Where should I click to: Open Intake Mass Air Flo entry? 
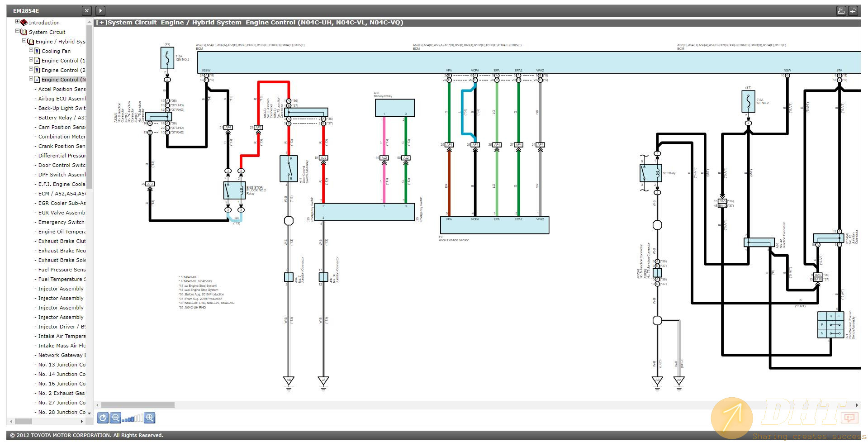62,346
